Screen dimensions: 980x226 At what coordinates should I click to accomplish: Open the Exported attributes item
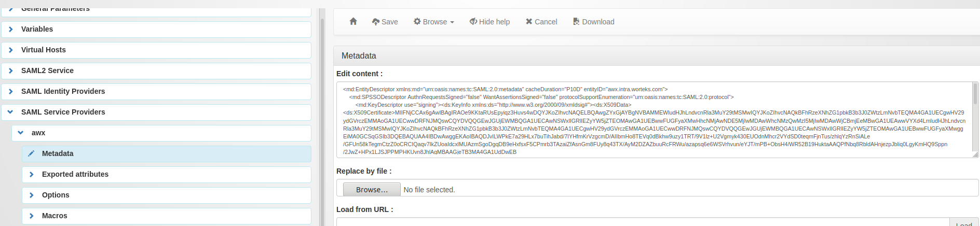tap(167, 174)
